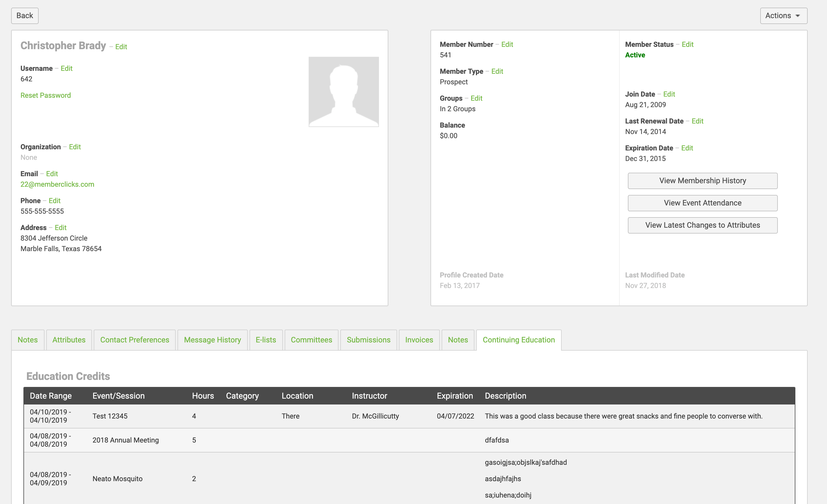Edit the Groups membership
The height and width of the screenshot is (504, 827).
point(476,98)
